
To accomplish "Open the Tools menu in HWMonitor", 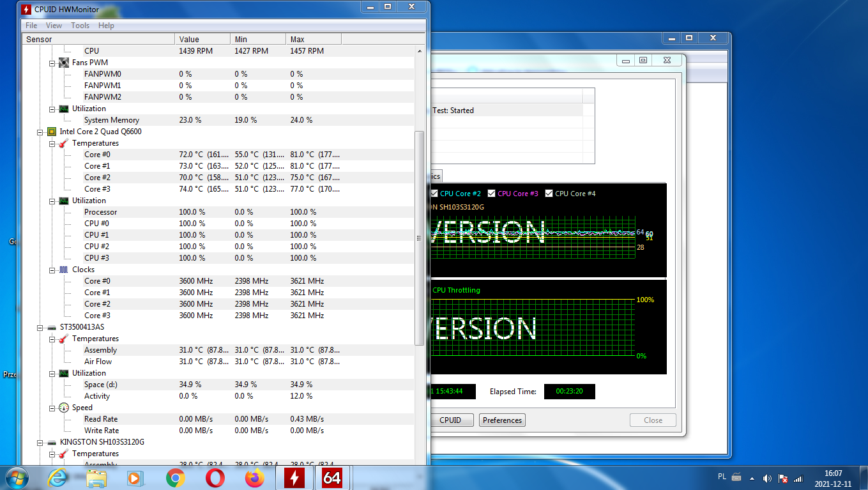I will coord(80,26).
